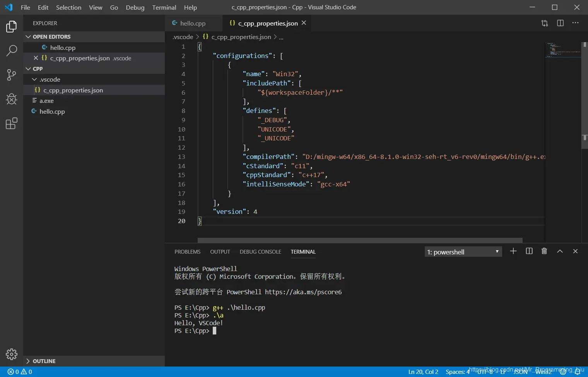Select the "Win32" configuration in the status bar
This screenshot has width=588, height=377.
(x=544, y=372)
